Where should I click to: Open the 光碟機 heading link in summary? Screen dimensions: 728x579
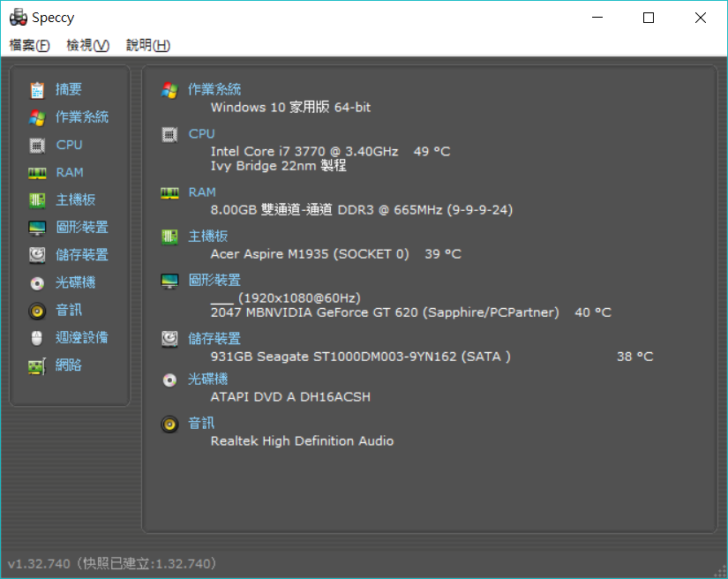point(208,379)
